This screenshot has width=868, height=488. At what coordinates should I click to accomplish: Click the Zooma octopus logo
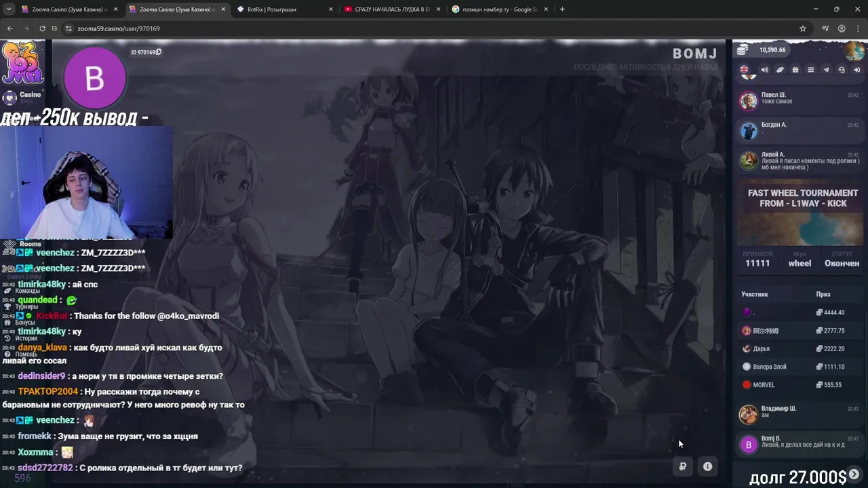pyautogui.click(x=22, y=62)
